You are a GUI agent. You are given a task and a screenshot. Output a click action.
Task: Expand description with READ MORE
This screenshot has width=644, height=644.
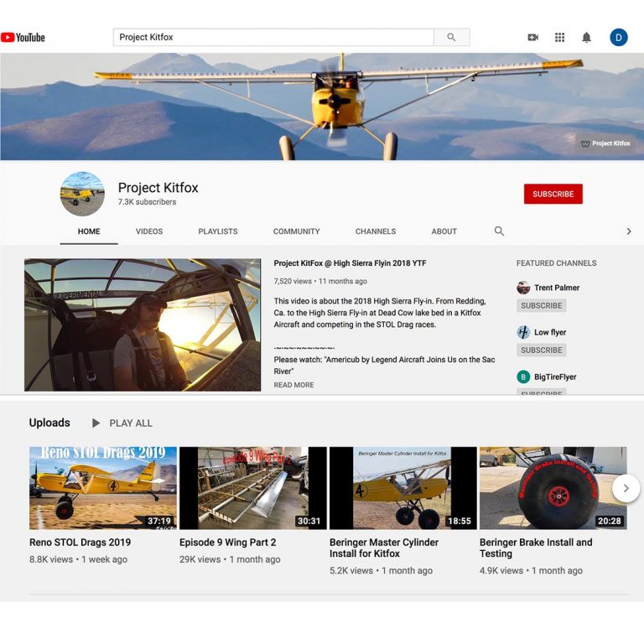click(x=293, y=385)
